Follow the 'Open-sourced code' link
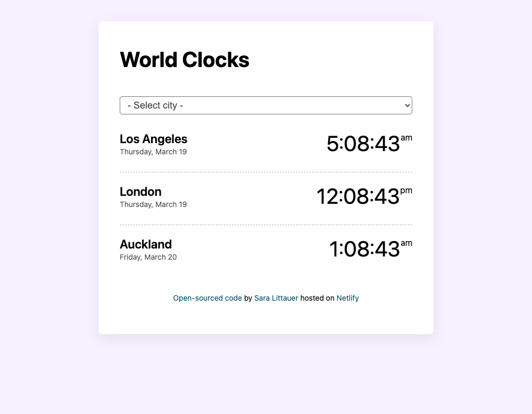532x414 pixels. [207, 298]
